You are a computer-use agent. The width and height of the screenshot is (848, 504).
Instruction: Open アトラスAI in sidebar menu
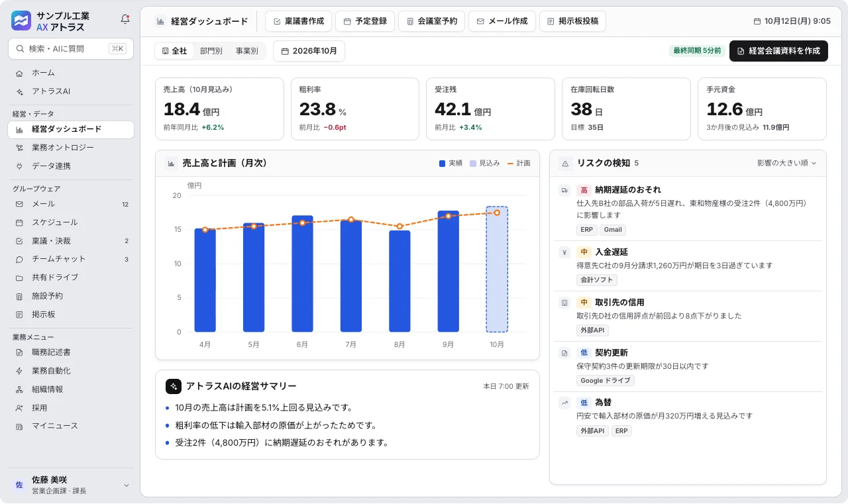(71, 91)
